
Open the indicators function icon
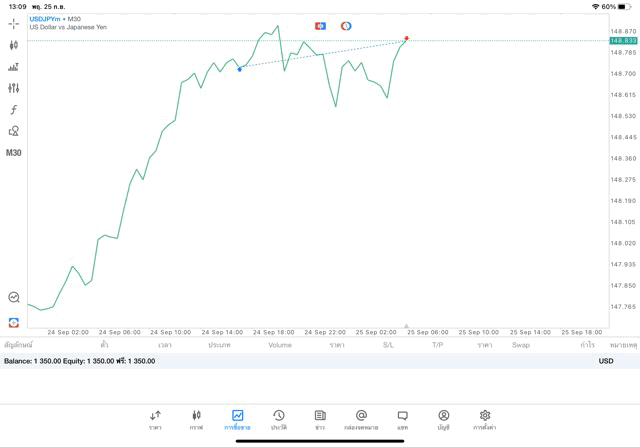(x=13, y=110)
